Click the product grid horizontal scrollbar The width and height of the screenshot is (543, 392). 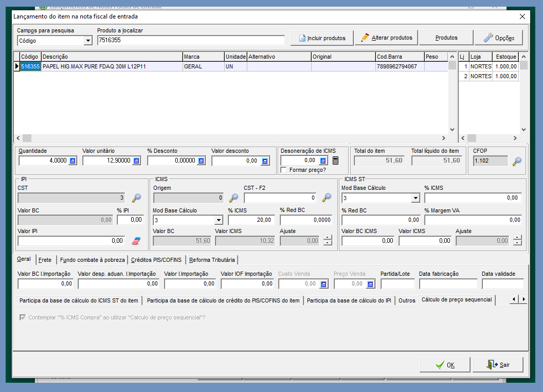(231, 138)
